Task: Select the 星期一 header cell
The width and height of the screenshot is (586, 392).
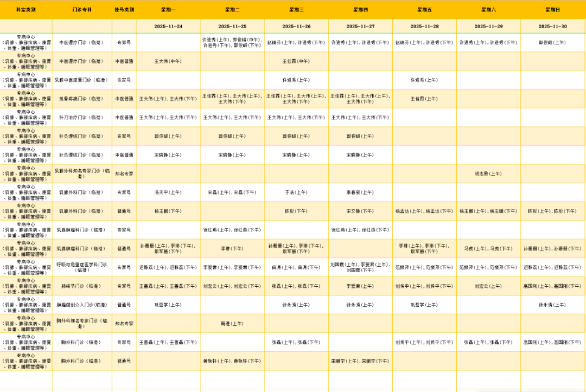Action: pos(168,10)
